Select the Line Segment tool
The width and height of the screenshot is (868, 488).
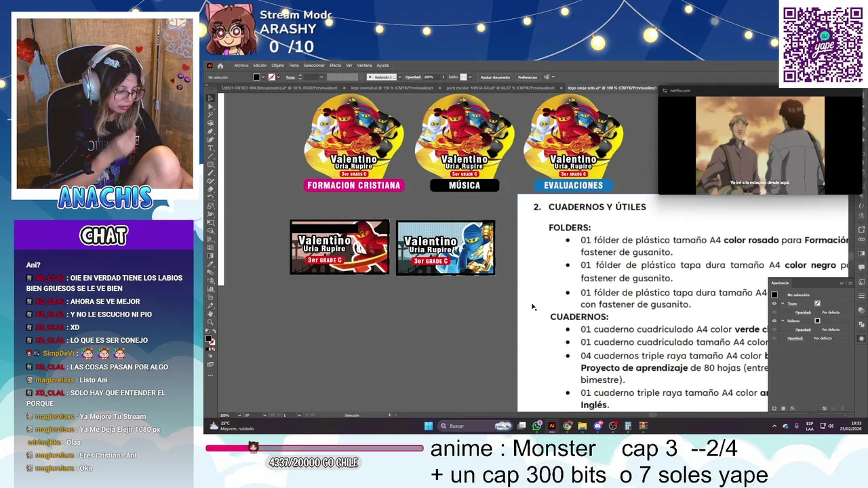coord(210,155)
